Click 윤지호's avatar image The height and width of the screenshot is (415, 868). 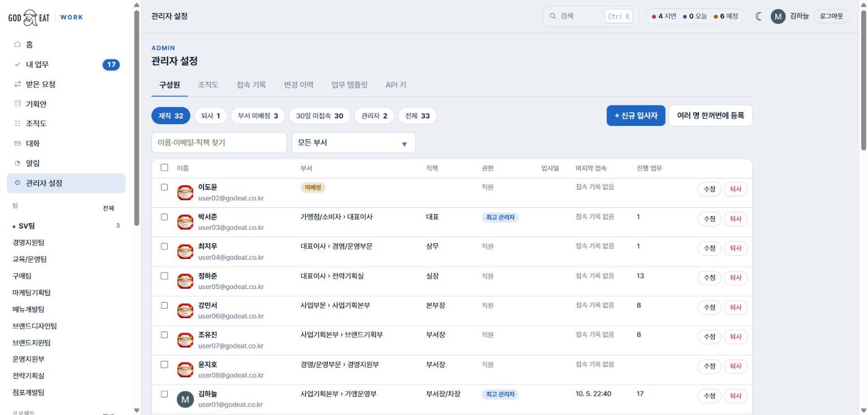[x=185, y=370]
